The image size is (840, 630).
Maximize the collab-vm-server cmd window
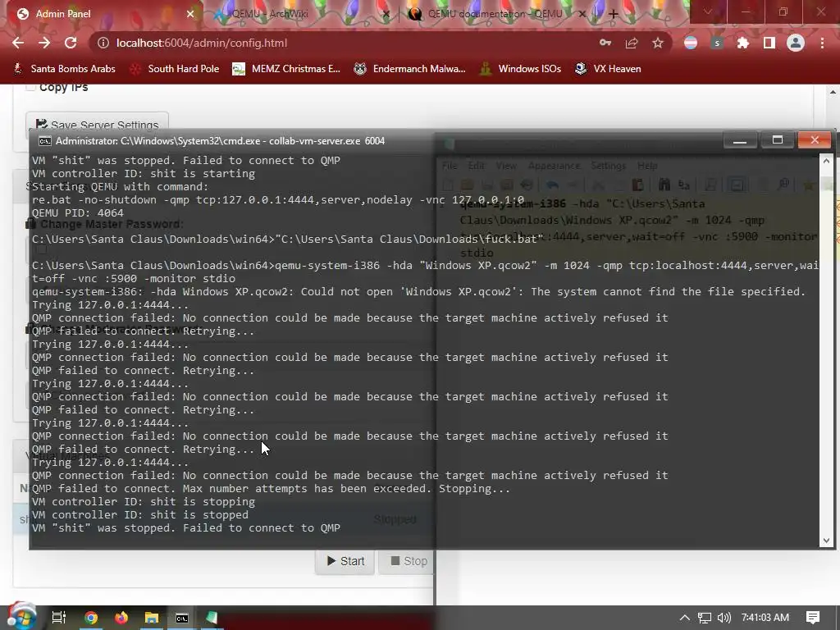click(x=778, y=140)
